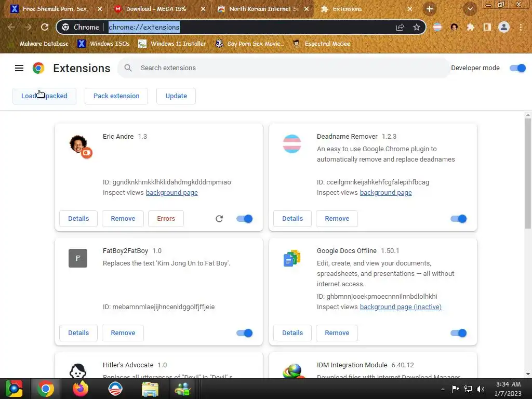
Task: Open the tab search dropdown arrow
Action: pyautogui.click(x=470, y=9)
